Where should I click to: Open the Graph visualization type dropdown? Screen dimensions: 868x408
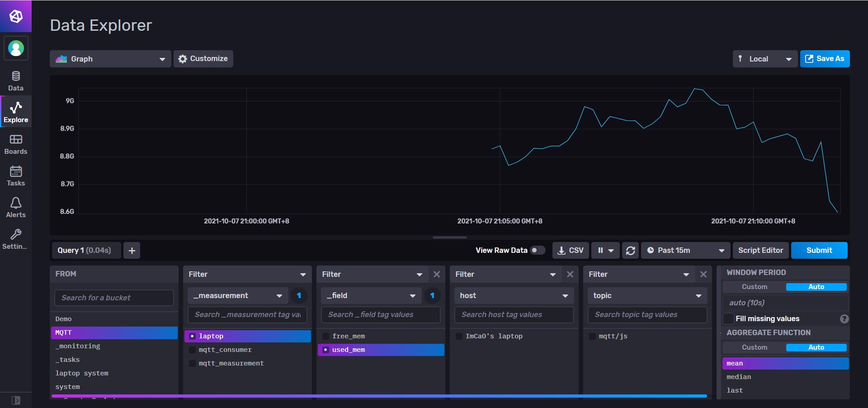(x=110, y=58)
